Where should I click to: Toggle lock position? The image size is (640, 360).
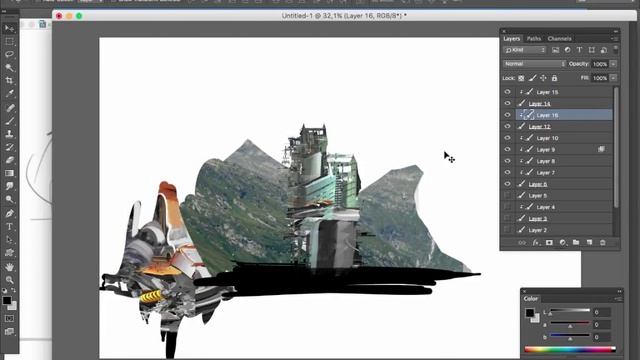543,78
